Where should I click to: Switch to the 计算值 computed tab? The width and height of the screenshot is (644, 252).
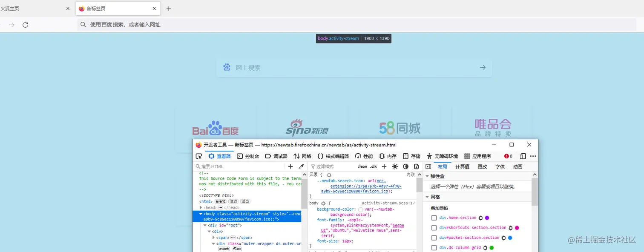click(462, 166)
